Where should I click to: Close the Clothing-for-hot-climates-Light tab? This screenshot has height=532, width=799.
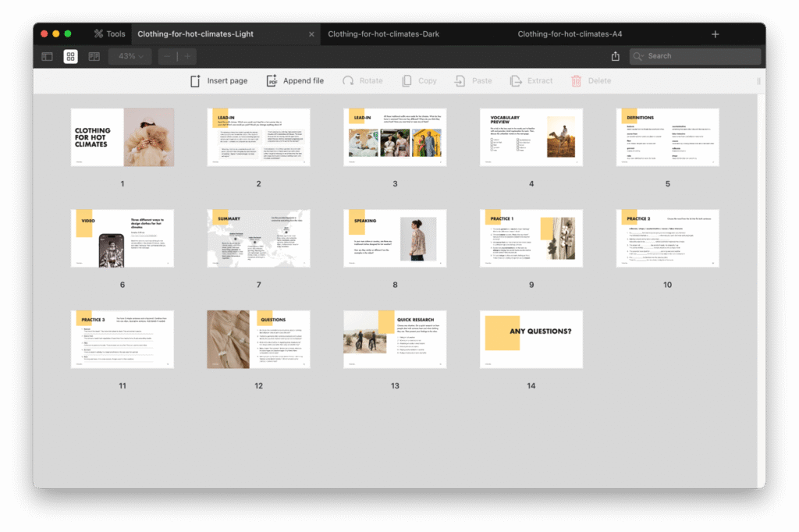311,34
